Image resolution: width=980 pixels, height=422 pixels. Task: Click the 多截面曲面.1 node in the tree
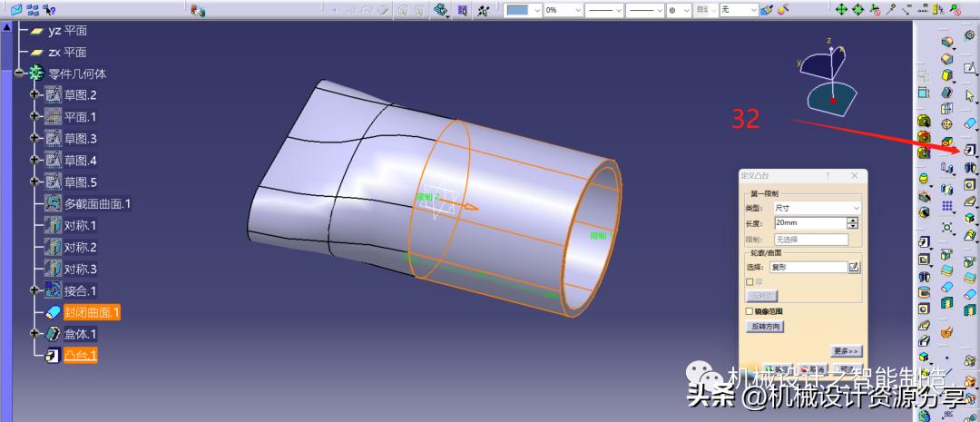point(97,204)
